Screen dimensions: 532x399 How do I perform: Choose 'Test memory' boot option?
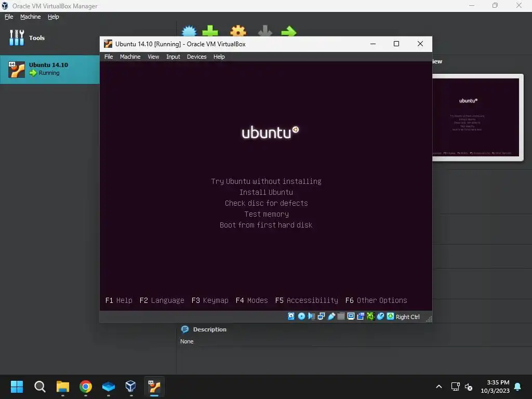[267, 214]
